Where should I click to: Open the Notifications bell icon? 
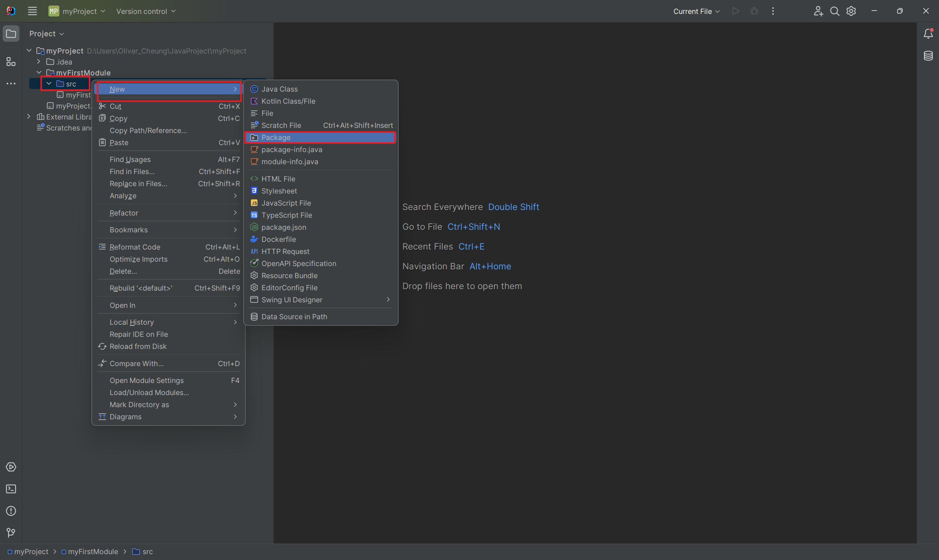(928, 34)
